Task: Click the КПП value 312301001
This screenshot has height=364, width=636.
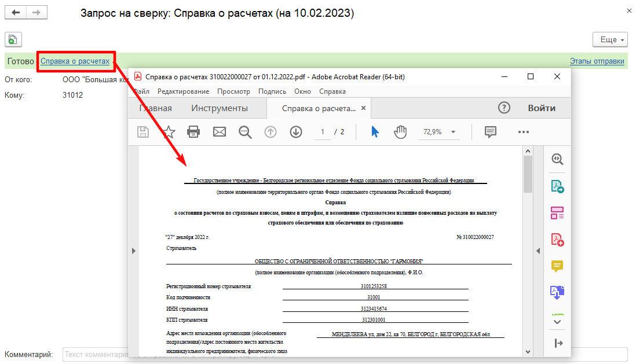Action: coord(374,320)
